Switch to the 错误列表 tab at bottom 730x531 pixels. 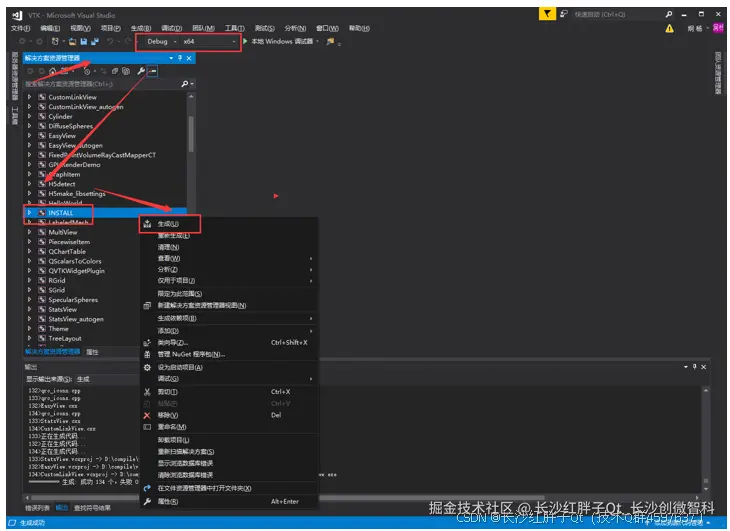pyautogui.click(x=37, y=508)
